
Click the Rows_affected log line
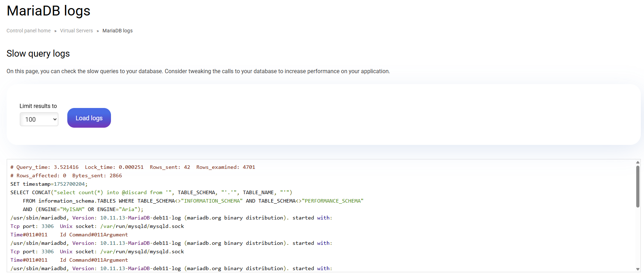[66, 176]
